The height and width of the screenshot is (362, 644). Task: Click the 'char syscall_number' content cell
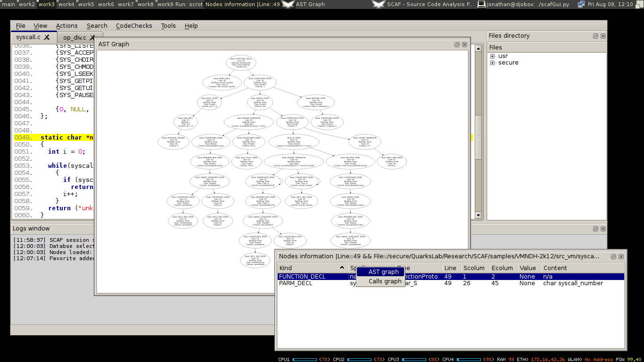tap(573, 283)
